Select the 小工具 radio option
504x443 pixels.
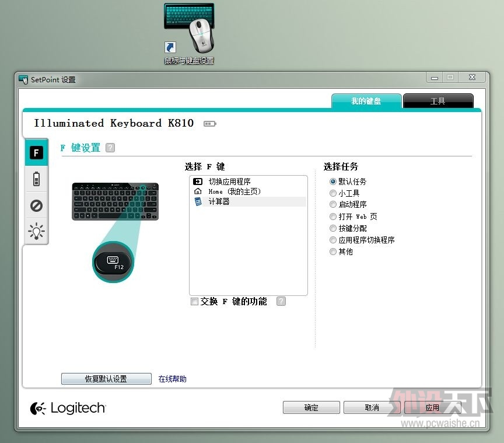tap(333, 193)
